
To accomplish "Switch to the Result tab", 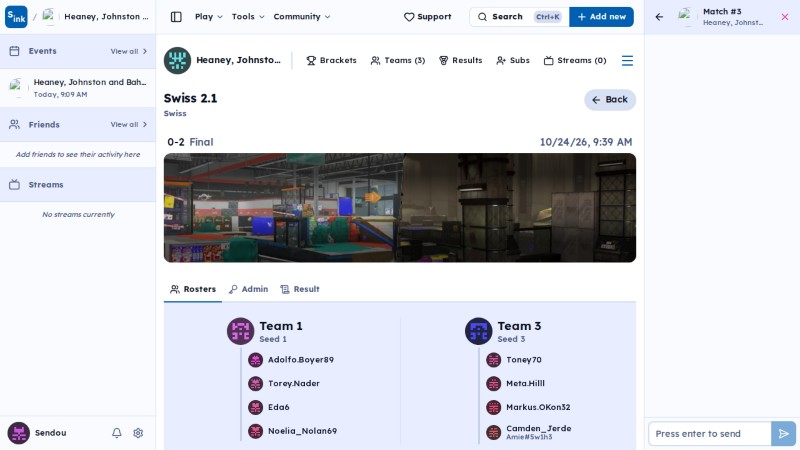I will [x=300, y=289].
